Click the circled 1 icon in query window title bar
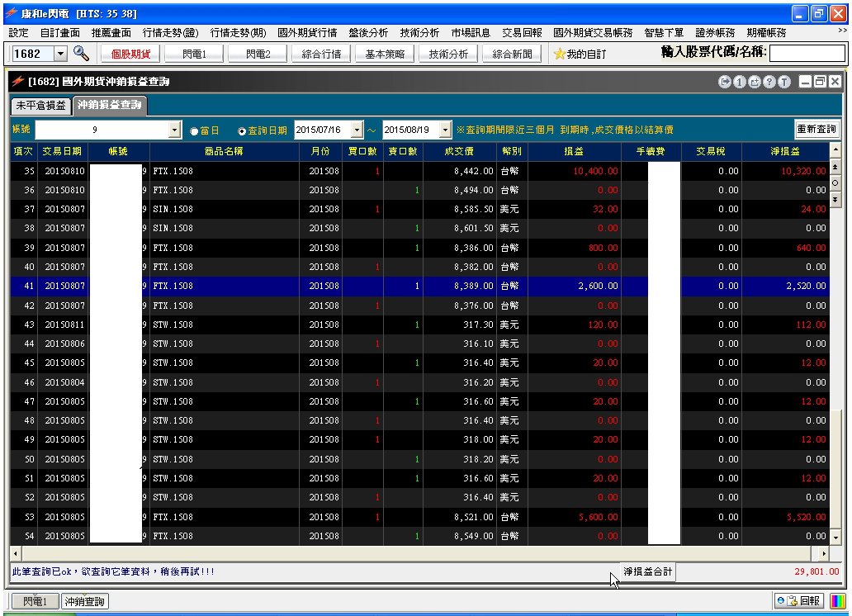Viewport: 852px width, 616px height. click(739, 82)
